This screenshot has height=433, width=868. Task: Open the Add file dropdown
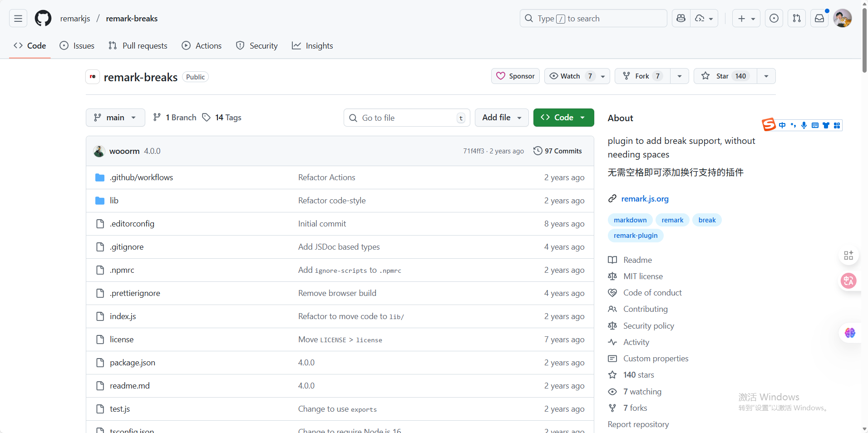[502, 118]
